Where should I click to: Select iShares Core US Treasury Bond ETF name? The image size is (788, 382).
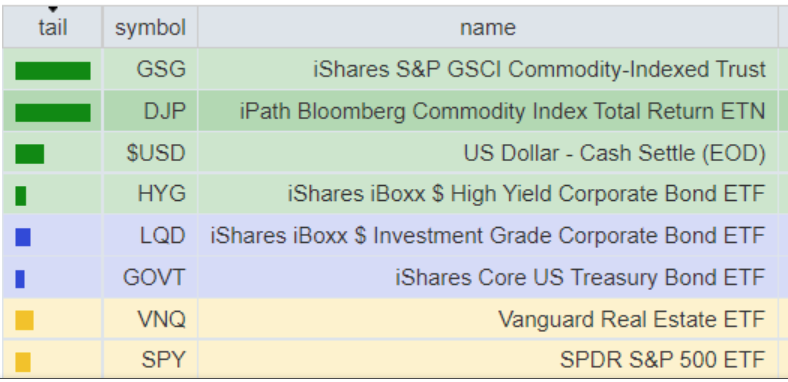(x=580, y=277)
